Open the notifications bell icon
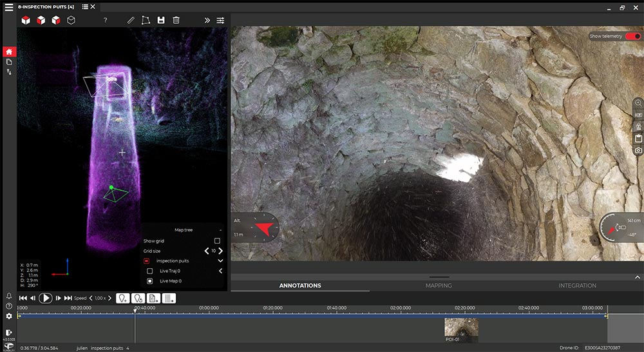 [9, 296]
